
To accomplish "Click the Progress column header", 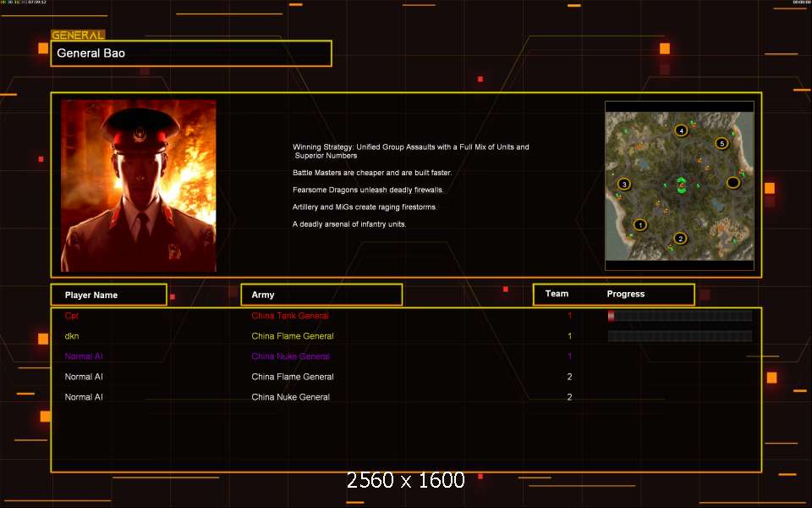I will 626,294.
